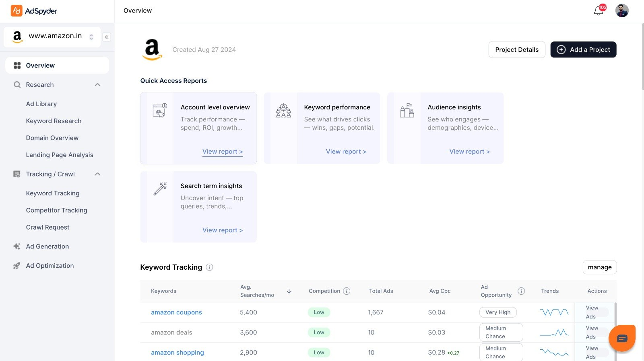Click the manage button for Keyword Tracking
Viewport: 644px width, 361px height.
(x=599, y=267)
